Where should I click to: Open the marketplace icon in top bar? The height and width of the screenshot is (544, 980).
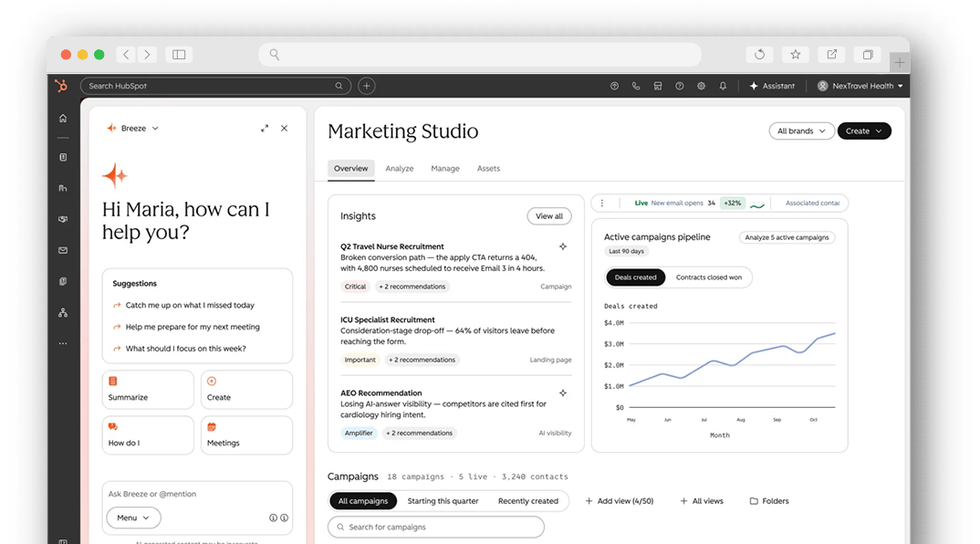tap(658, 87)
